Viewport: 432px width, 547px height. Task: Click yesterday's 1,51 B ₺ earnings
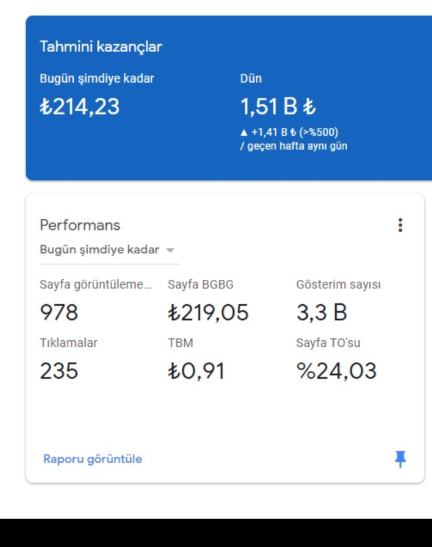278,106
